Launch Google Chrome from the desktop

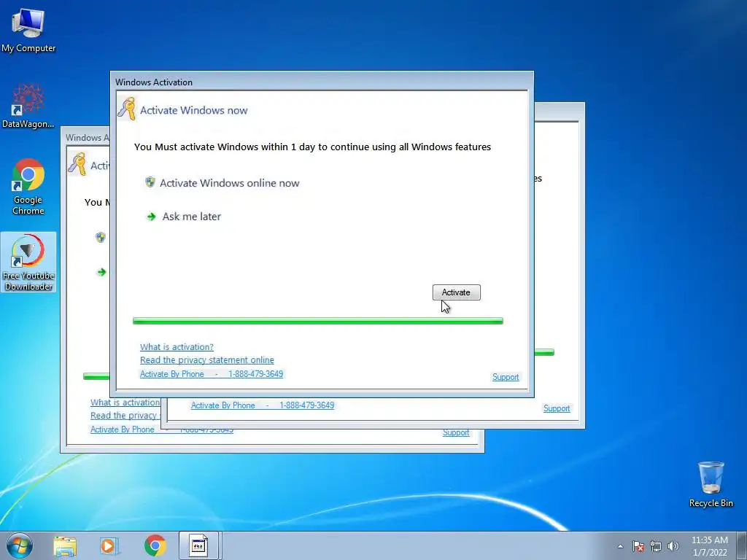(28, 186)
